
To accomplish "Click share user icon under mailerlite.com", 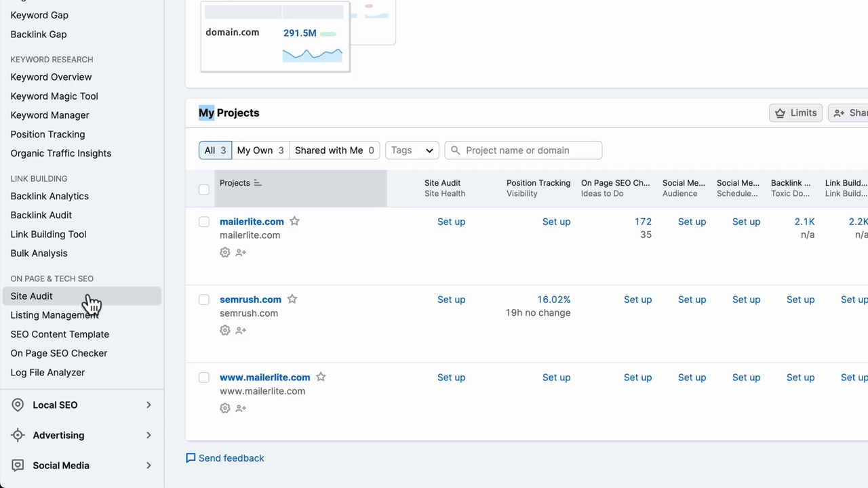I will [x=241, y=252].
